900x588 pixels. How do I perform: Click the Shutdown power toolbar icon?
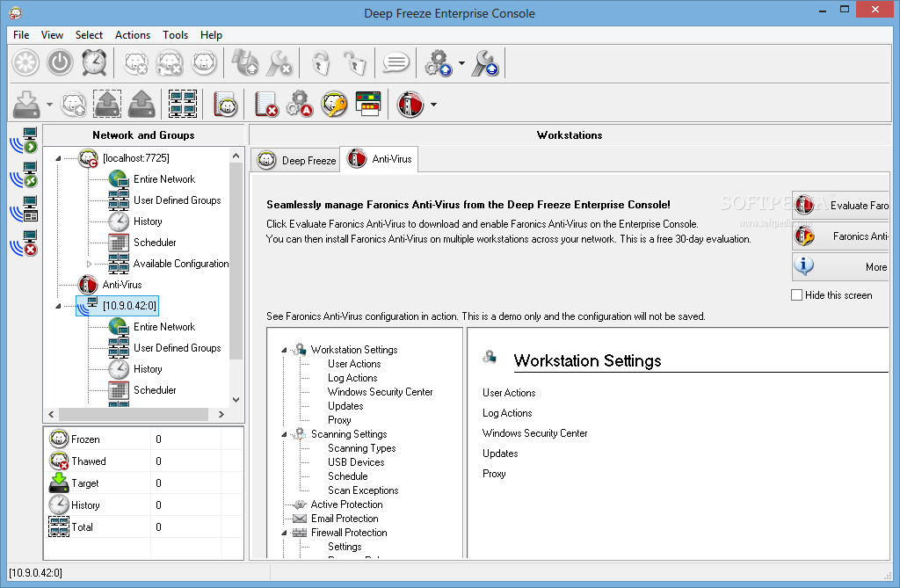click(x=60, y=62)
